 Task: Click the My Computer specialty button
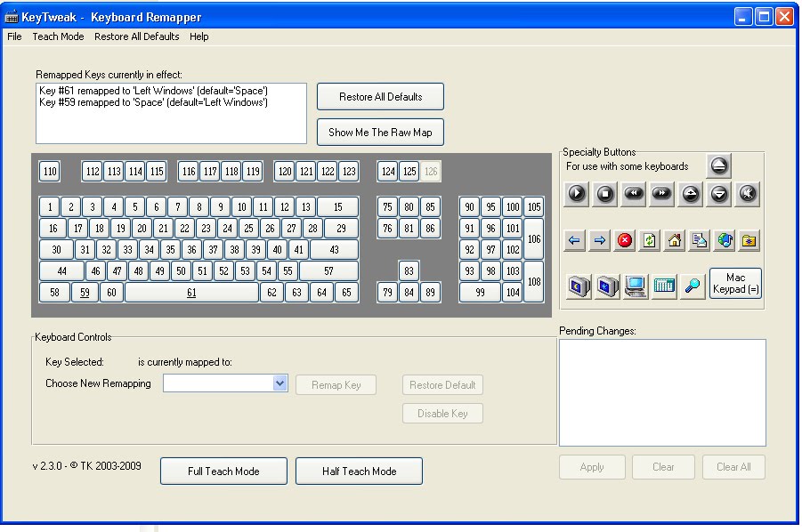pyautogui.click(x=636, y=286)
